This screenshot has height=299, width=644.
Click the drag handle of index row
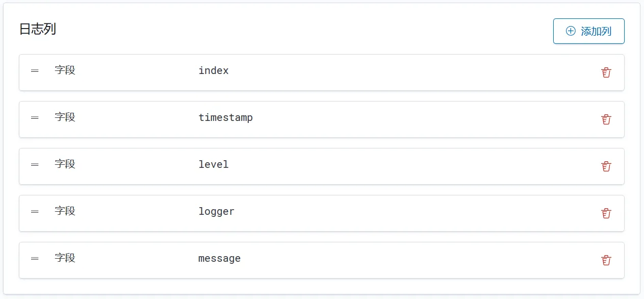point(35,70)
